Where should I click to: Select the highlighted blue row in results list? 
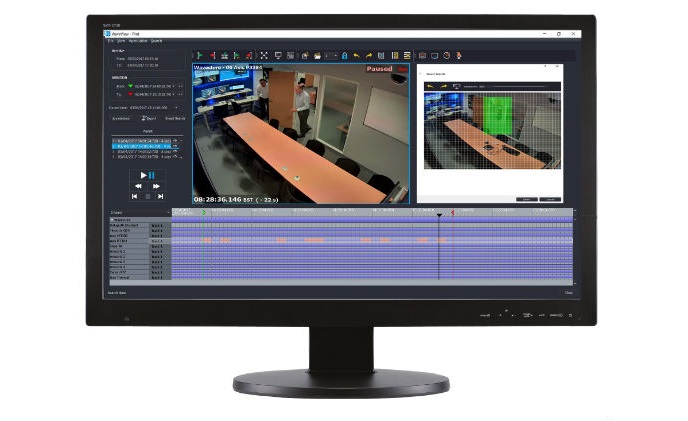click(x=147, y=146)
